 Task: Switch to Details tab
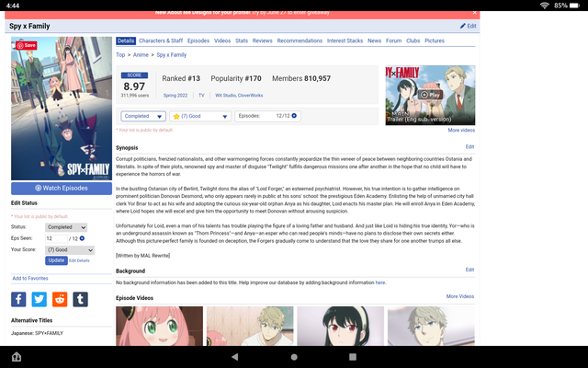coord(126,40)
